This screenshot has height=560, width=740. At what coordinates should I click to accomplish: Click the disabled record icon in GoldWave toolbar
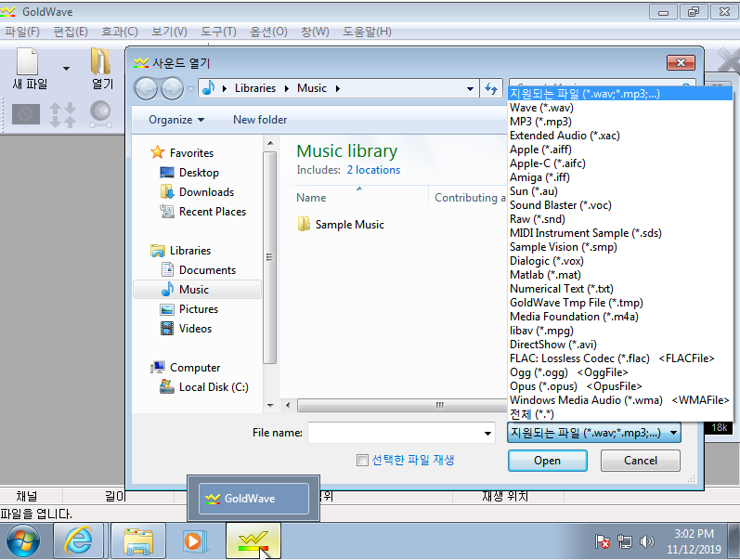(x=25, y=114)
